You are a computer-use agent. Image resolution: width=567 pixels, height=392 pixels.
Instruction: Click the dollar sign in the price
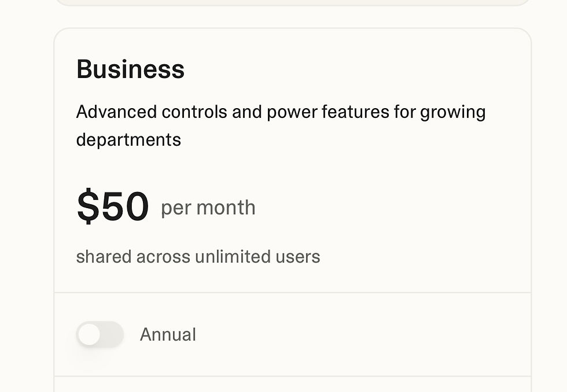(88, 206)
